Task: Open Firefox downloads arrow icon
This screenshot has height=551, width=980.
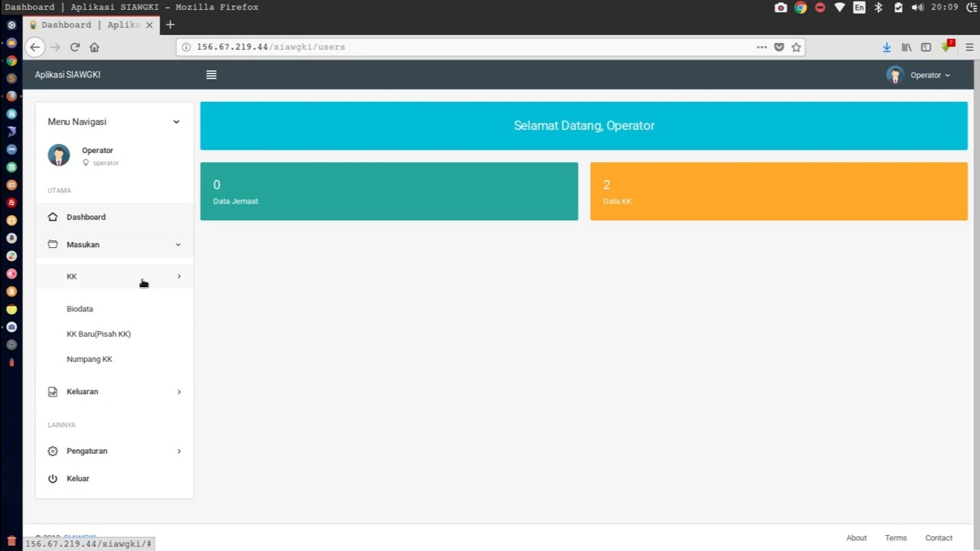Action: tap(887, 47)
